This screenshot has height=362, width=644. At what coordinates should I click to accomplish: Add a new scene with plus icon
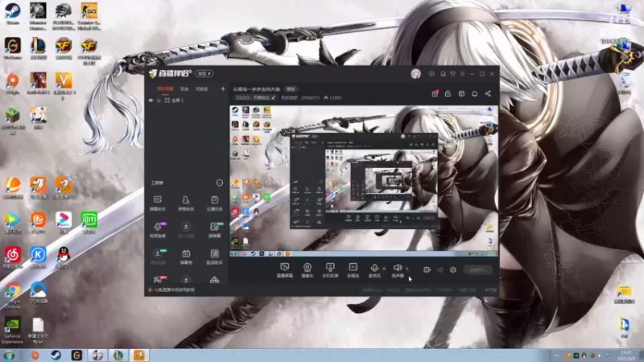pos(223,88)
